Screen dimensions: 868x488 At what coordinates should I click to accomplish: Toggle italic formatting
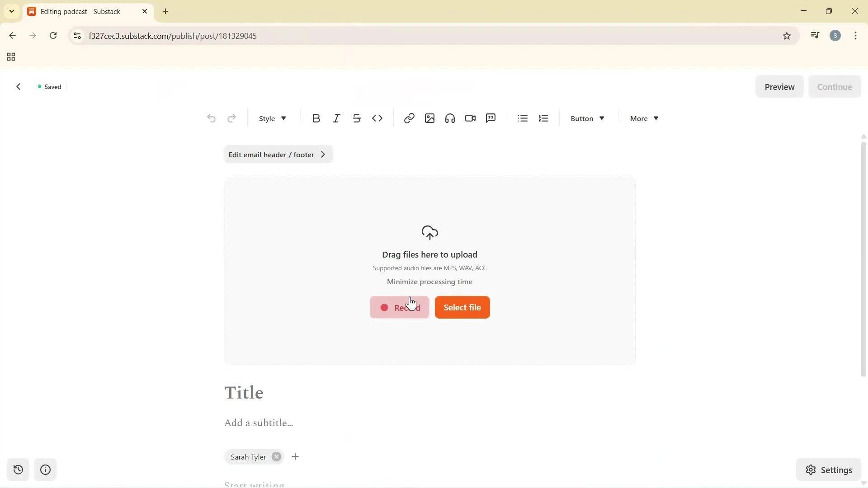click(x=336, y=118)
